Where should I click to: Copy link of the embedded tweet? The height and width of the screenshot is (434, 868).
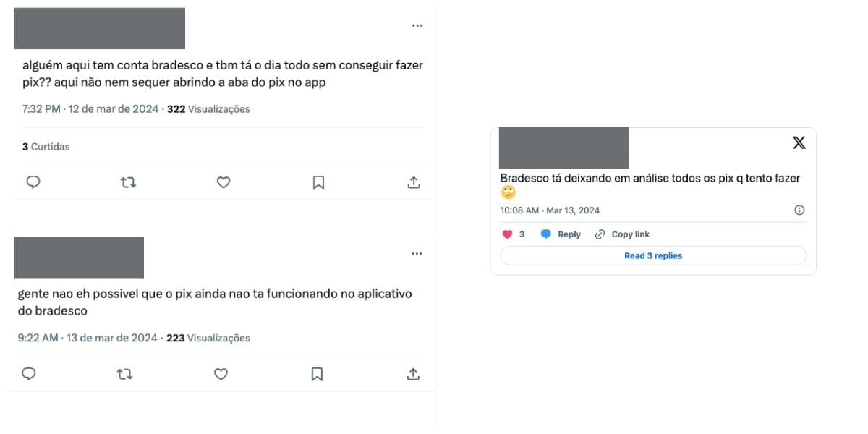[622, 234]
